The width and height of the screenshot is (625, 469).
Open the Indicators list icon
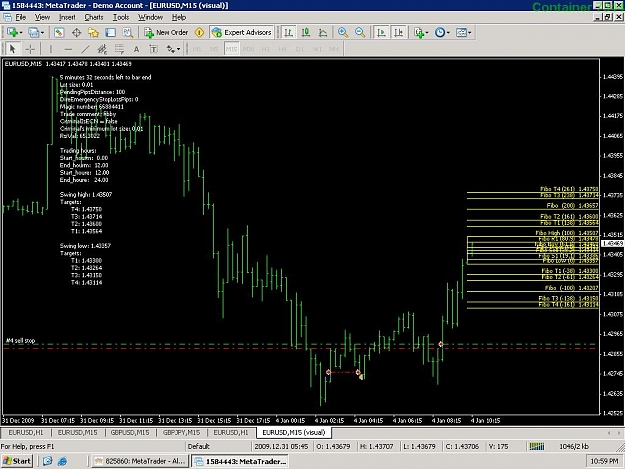418,32
